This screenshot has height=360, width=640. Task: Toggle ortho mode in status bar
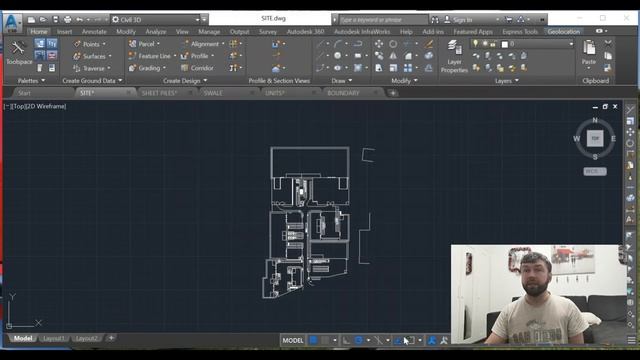(x=346, y=340)
